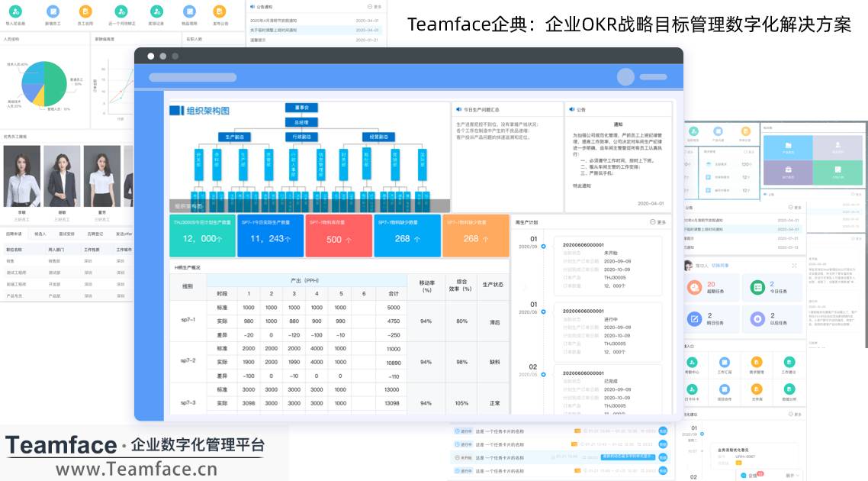
Task: Switch to the 候选人 tab
Action: (x=40, y=234)
